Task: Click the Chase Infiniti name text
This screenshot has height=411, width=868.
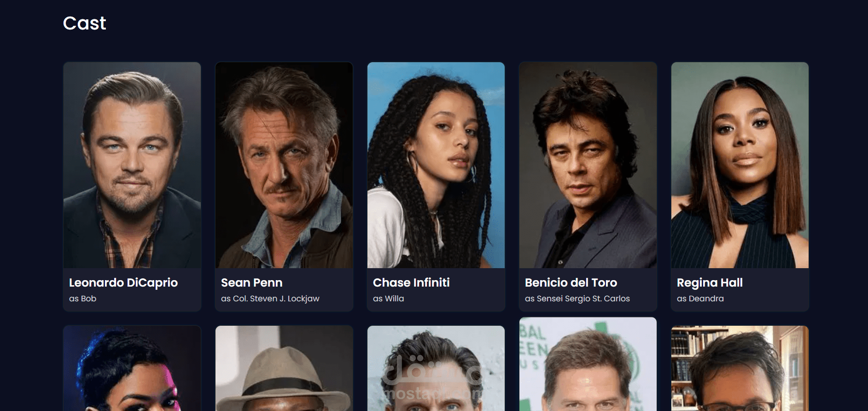Action: pos(411,282)
